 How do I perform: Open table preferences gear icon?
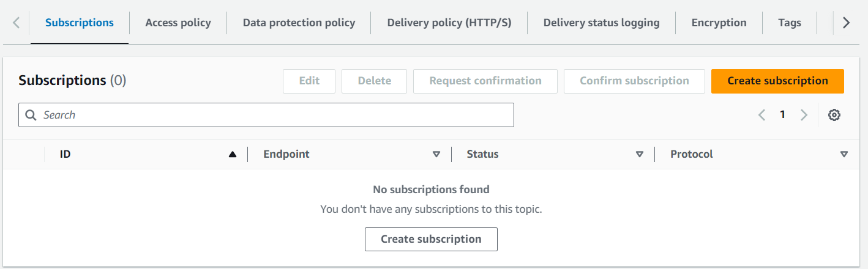point(834,115)
